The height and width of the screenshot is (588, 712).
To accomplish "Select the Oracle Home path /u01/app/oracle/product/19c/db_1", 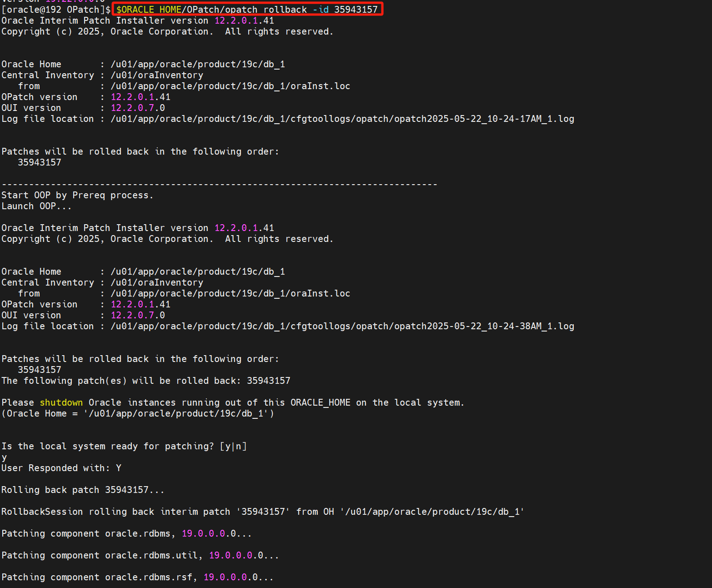I will click(x=198, y=64).
